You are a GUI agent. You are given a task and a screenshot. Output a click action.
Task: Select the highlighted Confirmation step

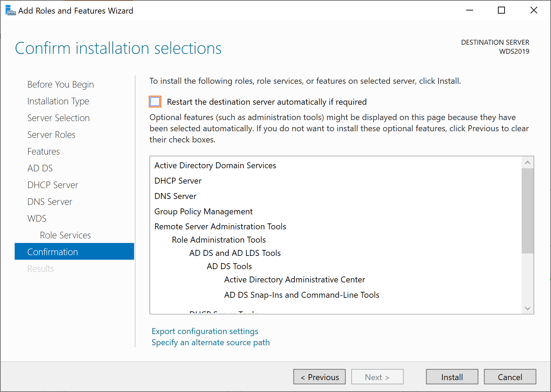[74, 252]
